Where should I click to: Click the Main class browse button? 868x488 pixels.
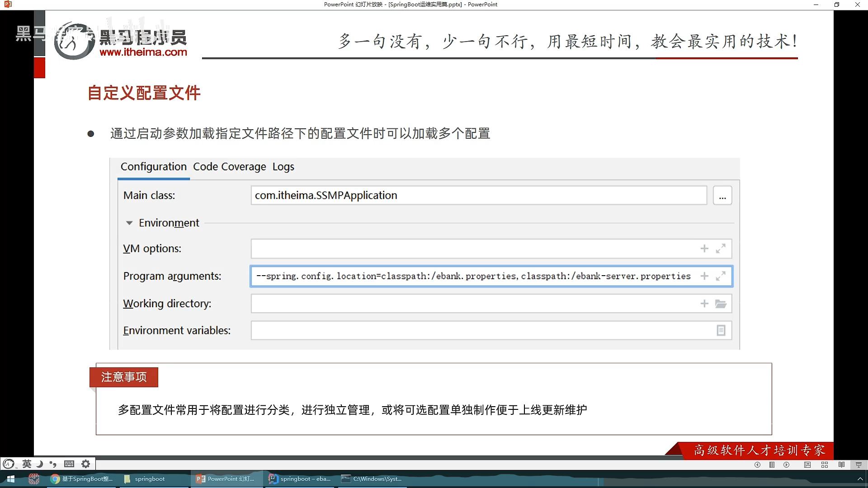coord(722,196)
